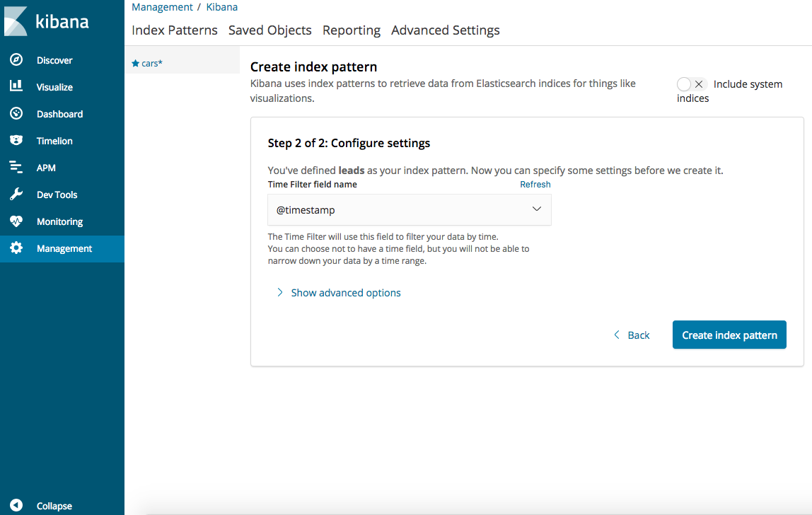812x515 pixels.
Task: Click the Step 2 of 2 heading
Action: 349,143
